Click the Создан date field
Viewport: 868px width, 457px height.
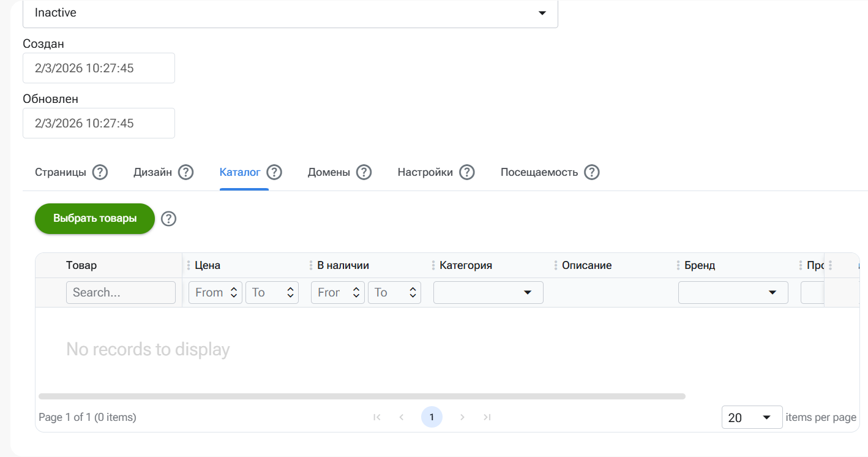99,68
